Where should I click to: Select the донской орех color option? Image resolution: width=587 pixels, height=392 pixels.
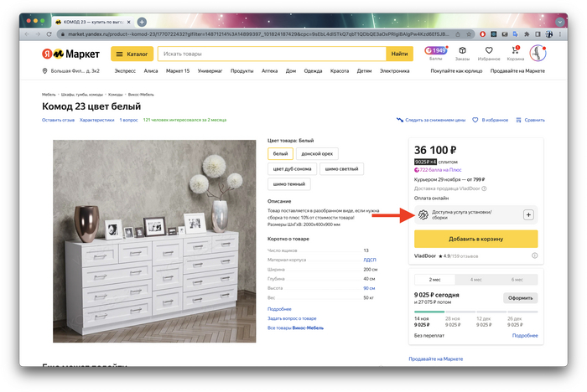[317, 154]
